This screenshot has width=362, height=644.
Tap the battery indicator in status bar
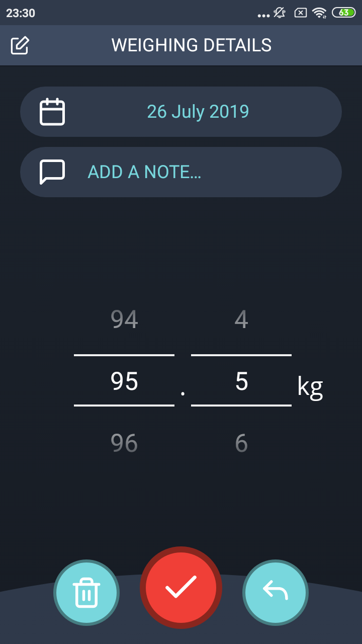click(x=344, y=13)
